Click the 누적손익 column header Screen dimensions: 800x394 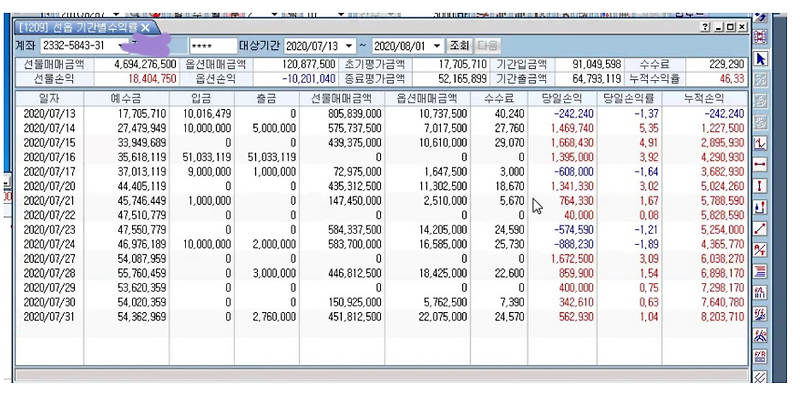coord(705,99)
